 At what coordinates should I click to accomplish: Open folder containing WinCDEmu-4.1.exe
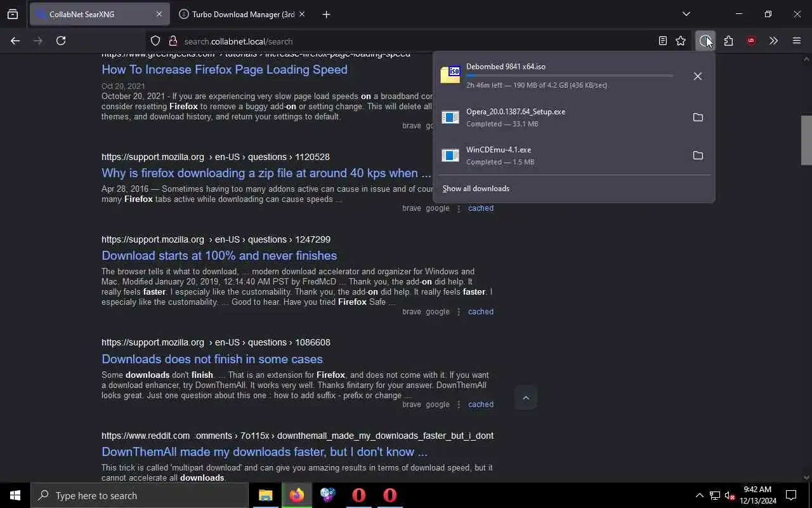click(697, 156)
